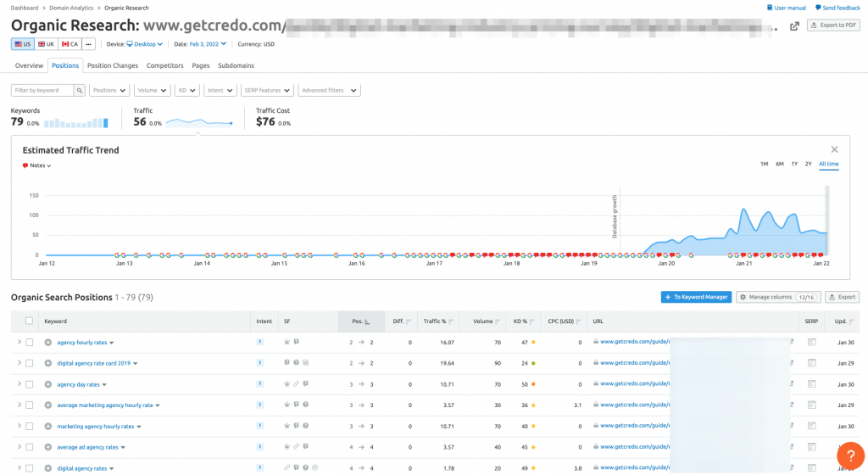The width and height of the screenshot is (868, 475).
Task: Open the Positions filter dropdown
Action: tap(109, 90)
